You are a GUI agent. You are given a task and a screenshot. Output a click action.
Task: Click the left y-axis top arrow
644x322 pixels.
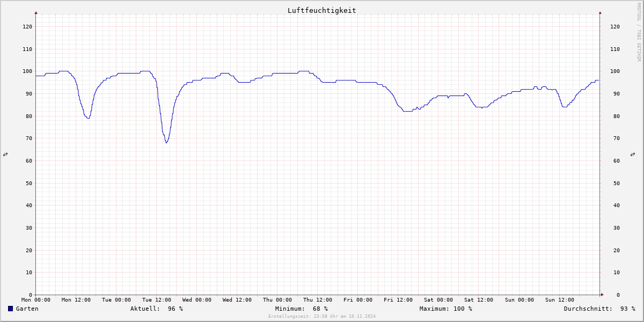[x=36, y=12]
